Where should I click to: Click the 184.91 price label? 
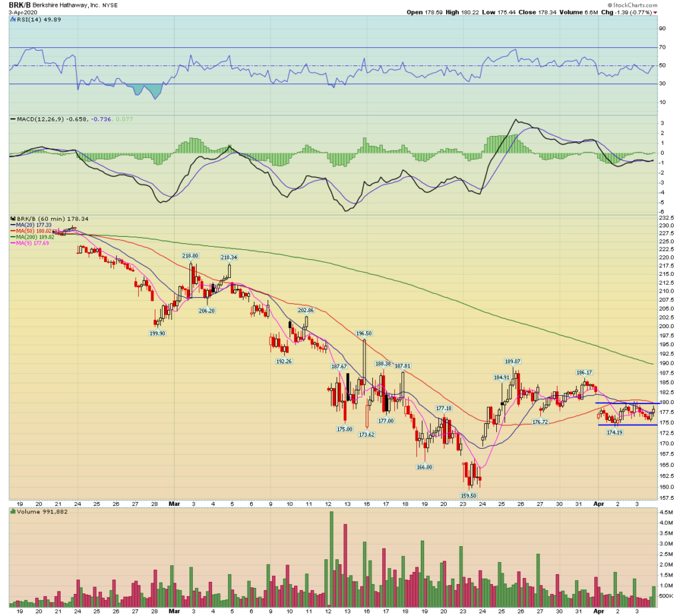click(x=502, y=378)
